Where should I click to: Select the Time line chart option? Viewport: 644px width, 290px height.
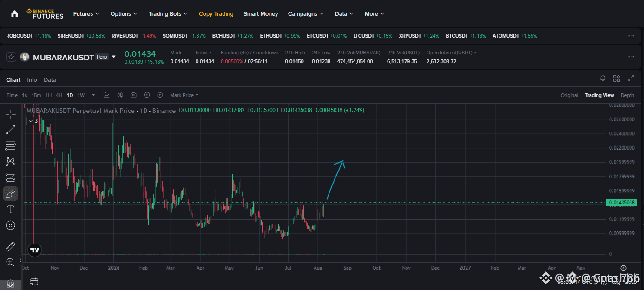coord(12,95)
